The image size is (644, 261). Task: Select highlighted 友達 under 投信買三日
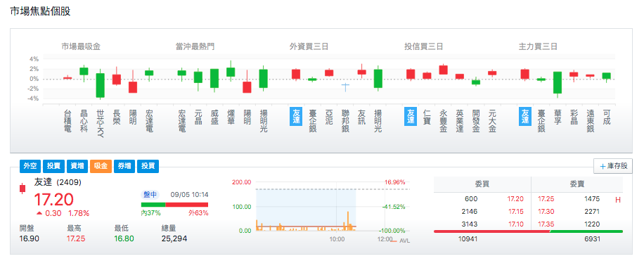coord(411,117)
